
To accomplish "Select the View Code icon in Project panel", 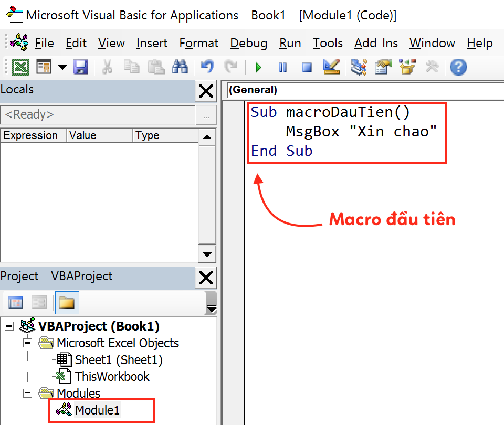I will coord(15,302).
